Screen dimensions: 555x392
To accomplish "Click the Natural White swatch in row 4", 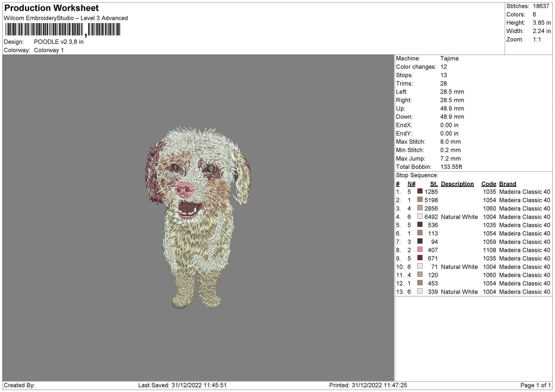I will (420, 217).
